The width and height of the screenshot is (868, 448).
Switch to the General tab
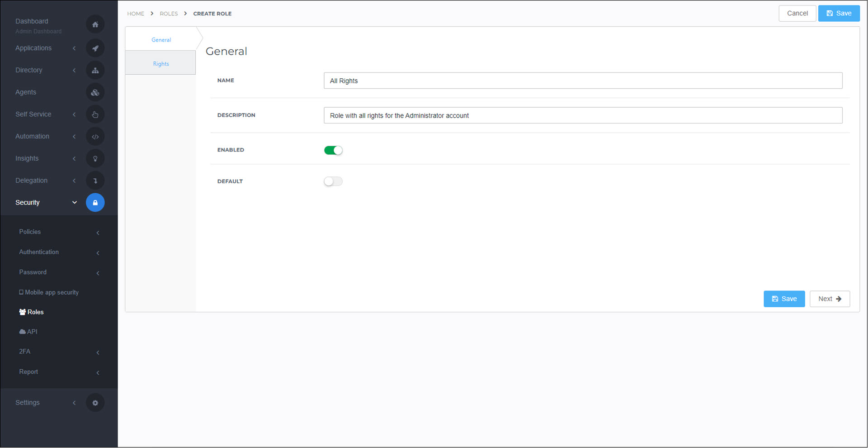161,40
